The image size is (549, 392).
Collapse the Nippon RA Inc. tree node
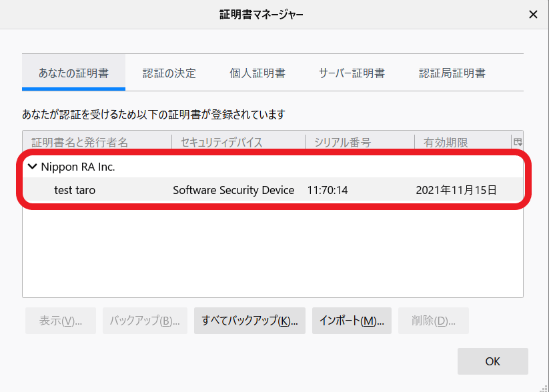[x=32, y=167]
